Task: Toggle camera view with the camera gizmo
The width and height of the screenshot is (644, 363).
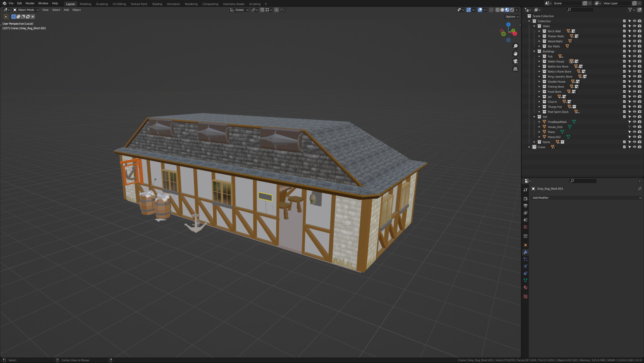Action: pos(515,61)
